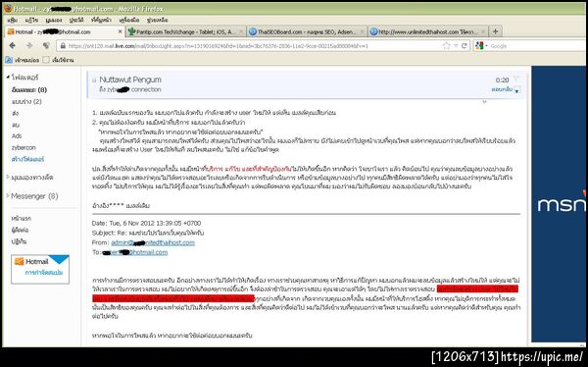Click small square icon beside Nuttawut Pengum

tap(94, 80)
